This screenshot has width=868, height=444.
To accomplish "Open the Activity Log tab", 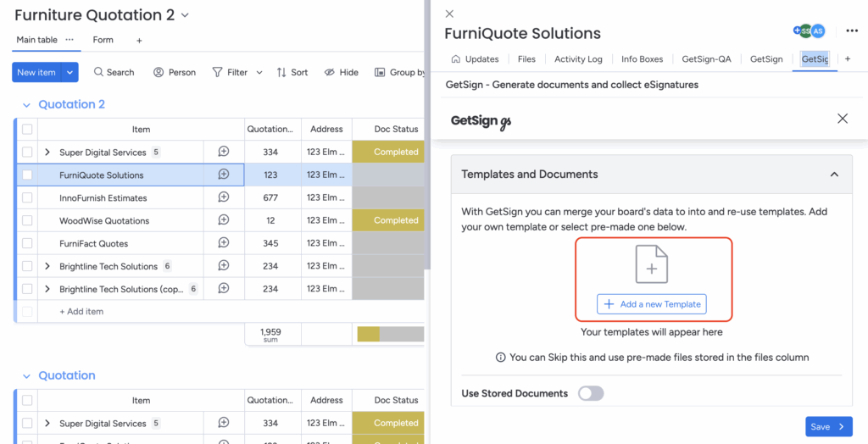I will [578, 58].
